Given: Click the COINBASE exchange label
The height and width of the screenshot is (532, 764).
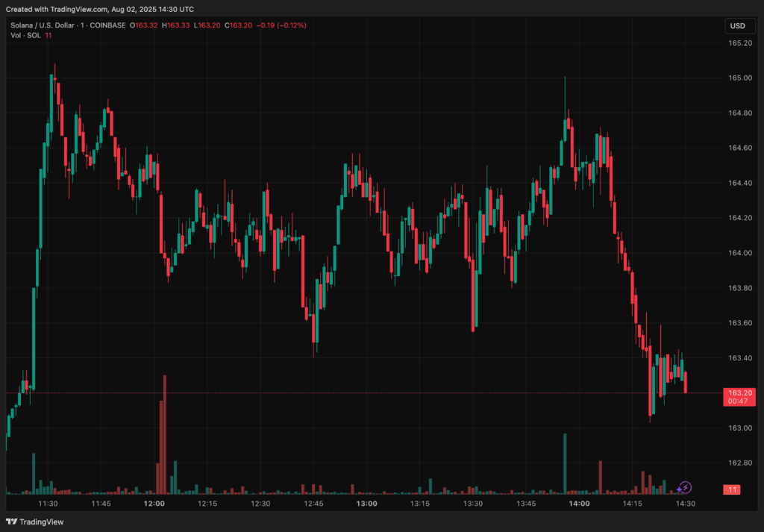Looking at the screenshot, I should pos(107,25).
